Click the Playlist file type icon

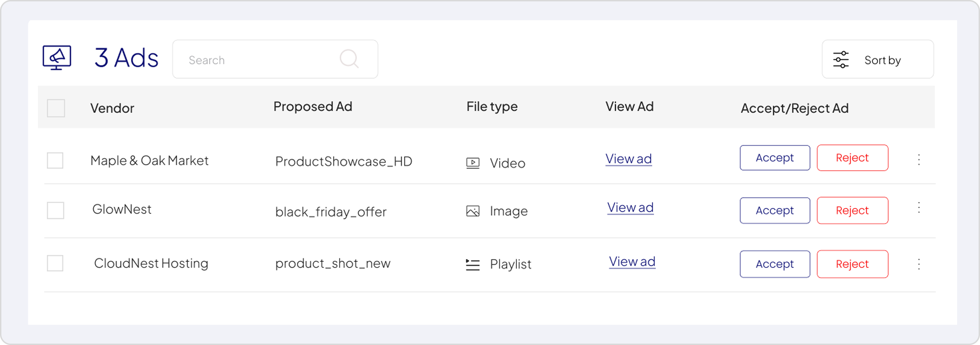(x=473, y=264)
